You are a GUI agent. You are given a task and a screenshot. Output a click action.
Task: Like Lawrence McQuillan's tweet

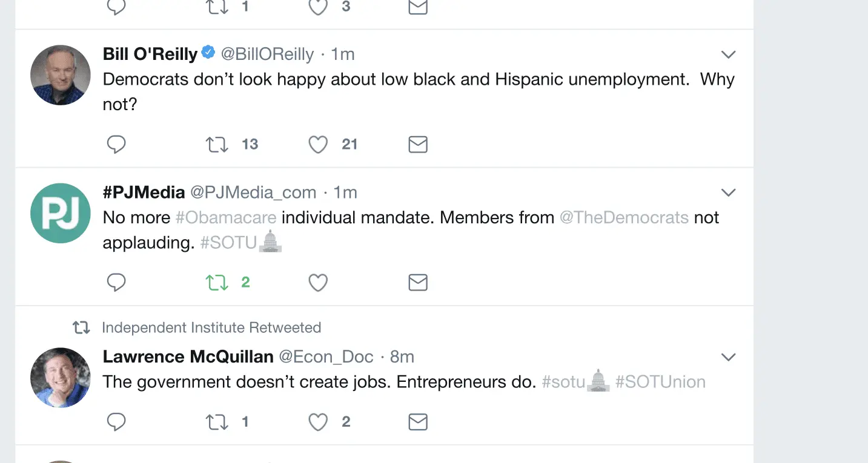(318, 422)
